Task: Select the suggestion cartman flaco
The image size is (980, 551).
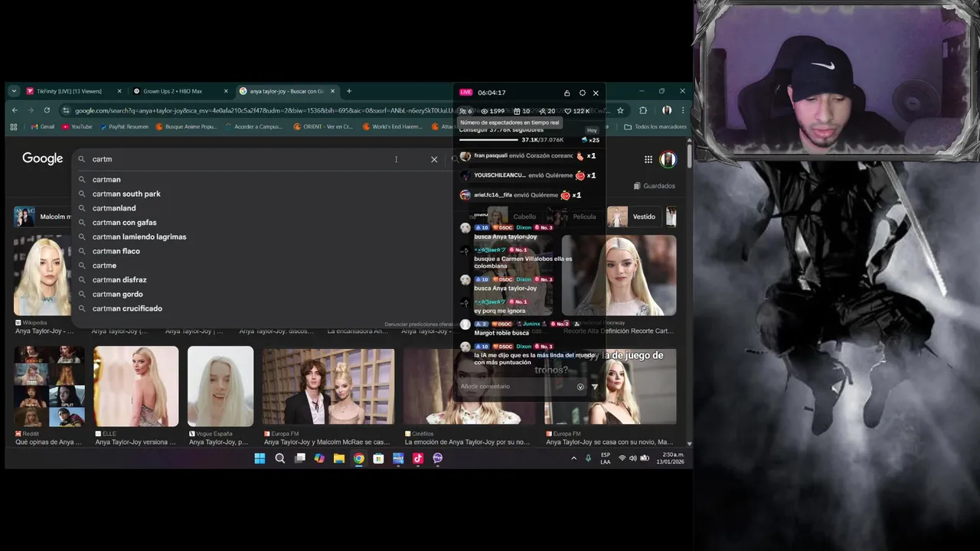Action: click(116, 251)
